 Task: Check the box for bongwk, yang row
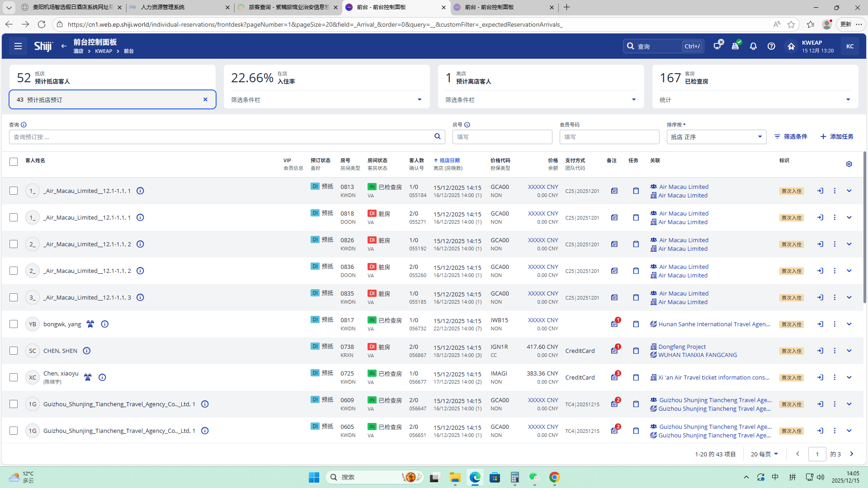(x=14, y=324)
